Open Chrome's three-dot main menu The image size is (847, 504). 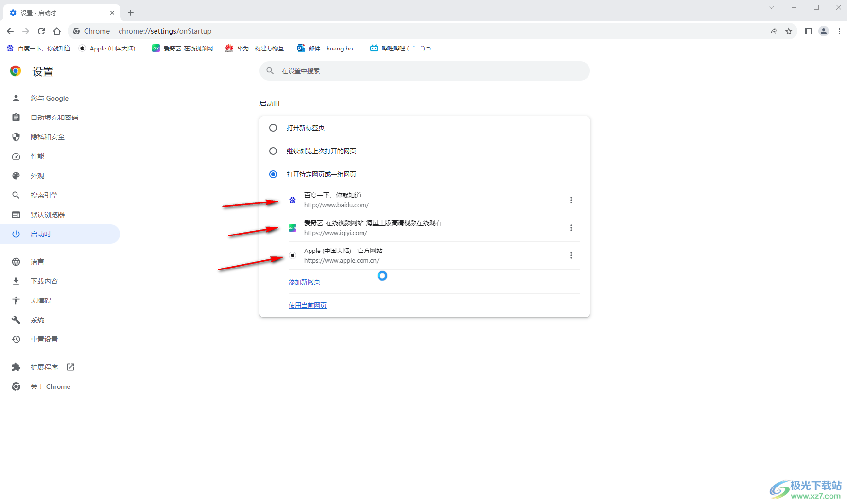(x=839, y=31)
